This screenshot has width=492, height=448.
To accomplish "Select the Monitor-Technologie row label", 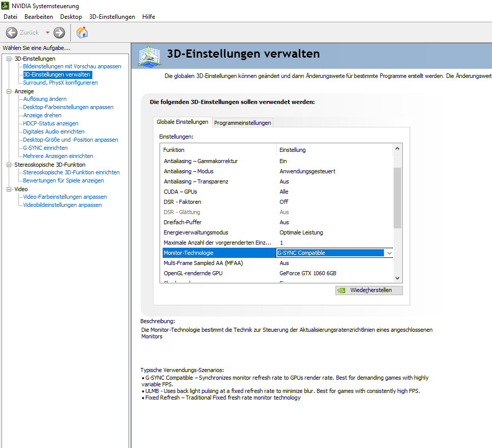I will click(189, 253).
